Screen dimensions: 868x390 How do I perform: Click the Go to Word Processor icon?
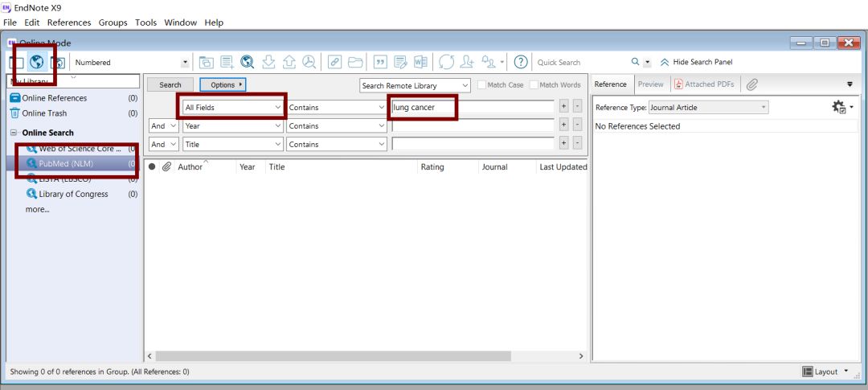420,62
